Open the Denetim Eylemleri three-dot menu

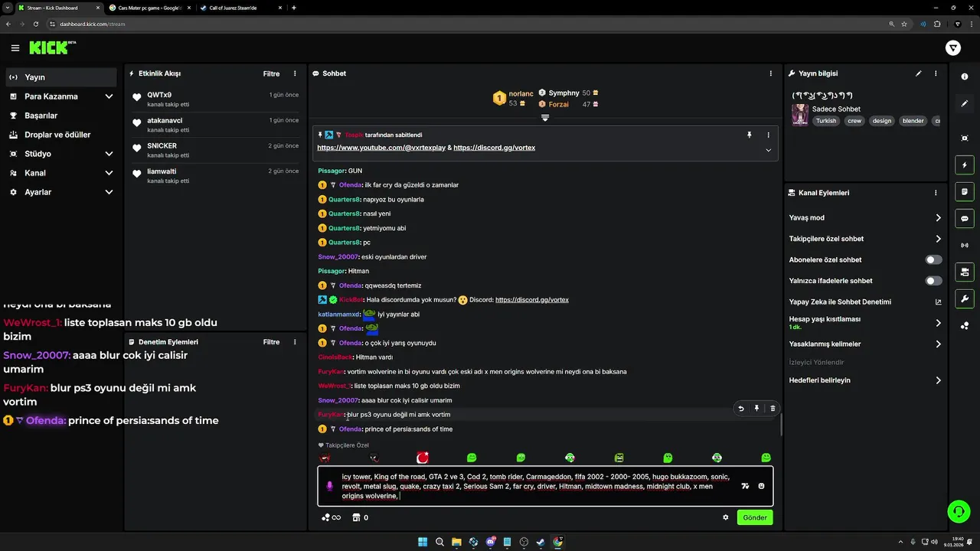pyautogui.click(x=295, y=342)
